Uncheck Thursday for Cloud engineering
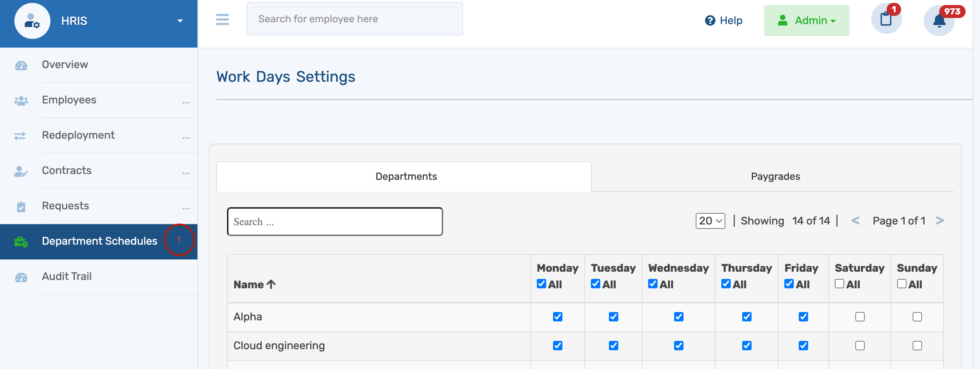 (747, 346)
